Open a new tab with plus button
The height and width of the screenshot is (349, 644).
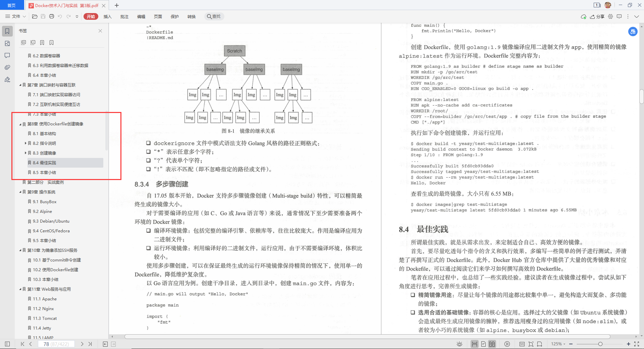click(117, 5)
